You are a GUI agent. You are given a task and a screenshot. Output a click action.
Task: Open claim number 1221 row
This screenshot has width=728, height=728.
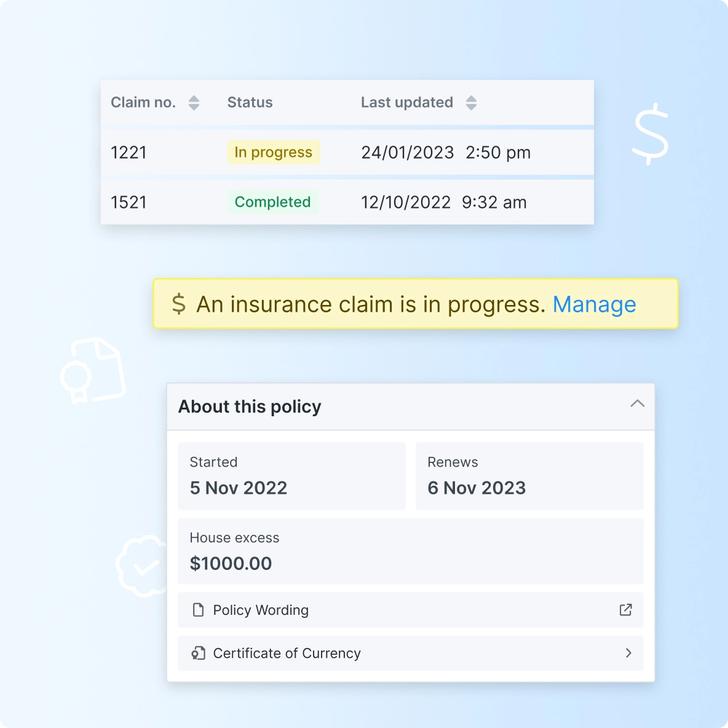pyautogui.click(x=129, y=152)
